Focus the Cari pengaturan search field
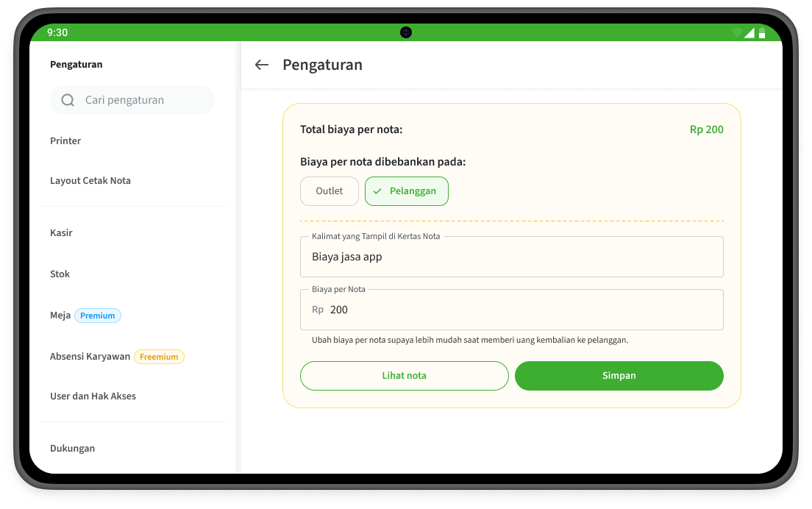The height and width of the screenshot is (509, 812). pyautogui.click(x=132, y=100)
